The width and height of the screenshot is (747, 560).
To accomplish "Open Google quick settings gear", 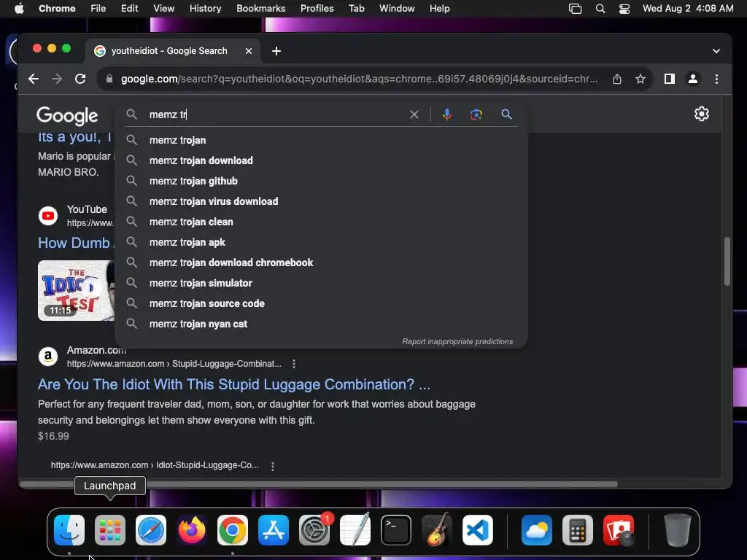I will 701,114.
